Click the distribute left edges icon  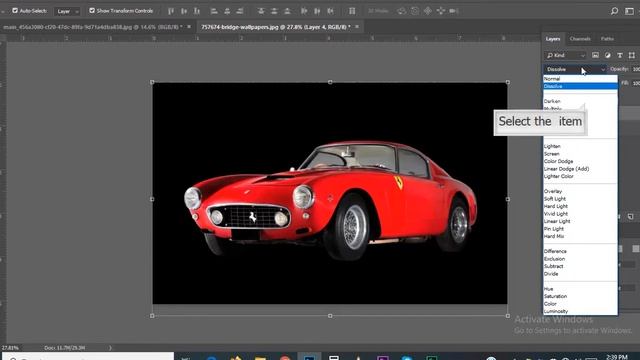tap(304, 11)
